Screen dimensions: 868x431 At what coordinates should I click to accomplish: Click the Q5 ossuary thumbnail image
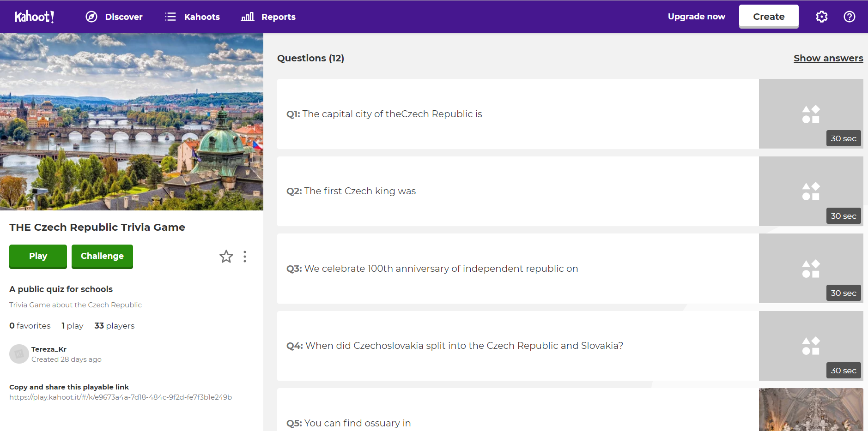pyautogui.click(x=811, y=410)
